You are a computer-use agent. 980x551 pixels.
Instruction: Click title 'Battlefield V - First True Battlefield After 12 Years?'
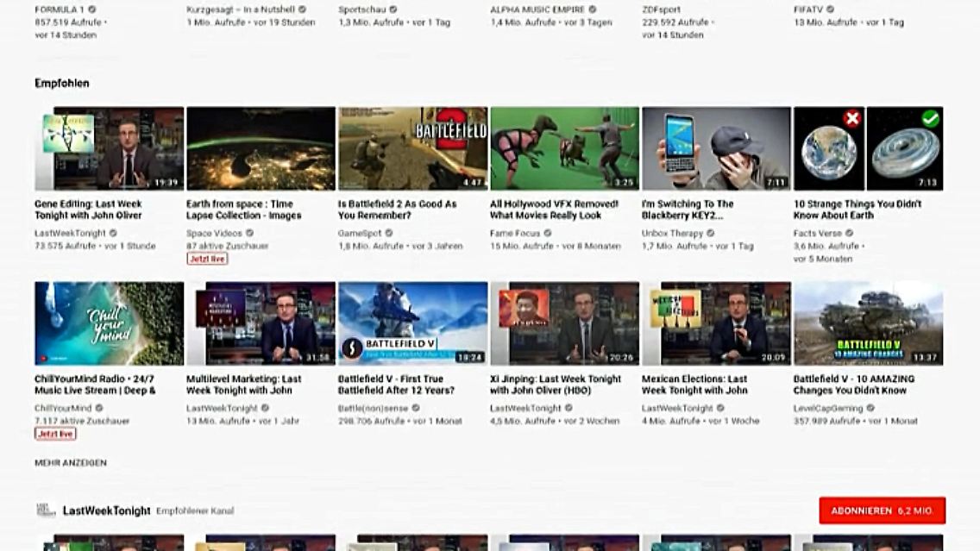(396, 385)
